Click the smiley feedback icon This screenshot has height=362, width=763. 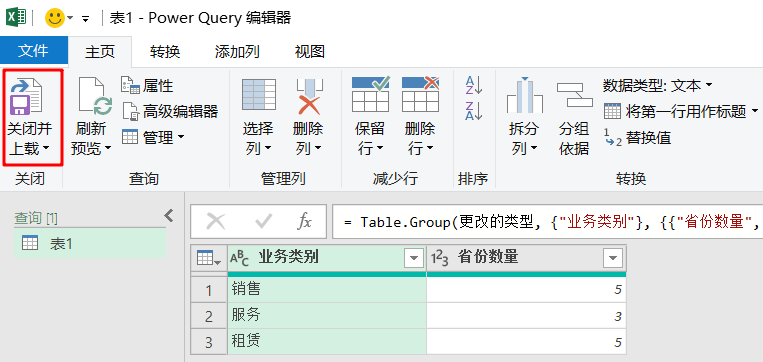tap(54, 18)
